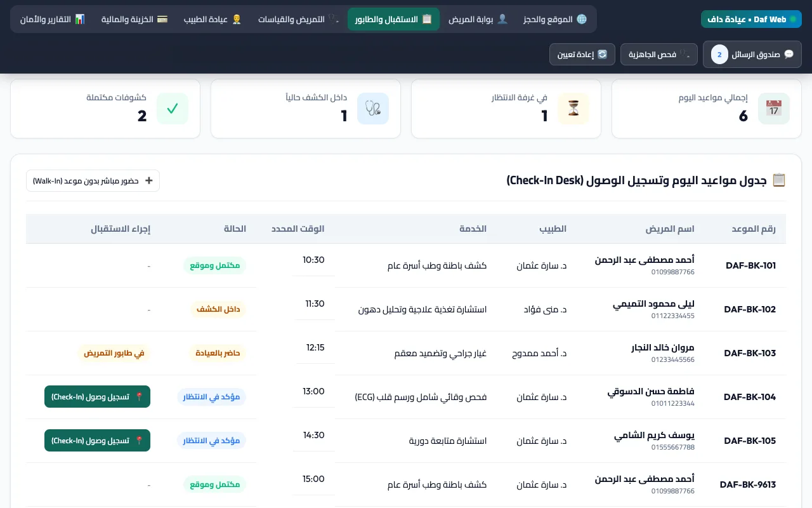Click the إعادة تعيين reset button

tap(582, 55)
